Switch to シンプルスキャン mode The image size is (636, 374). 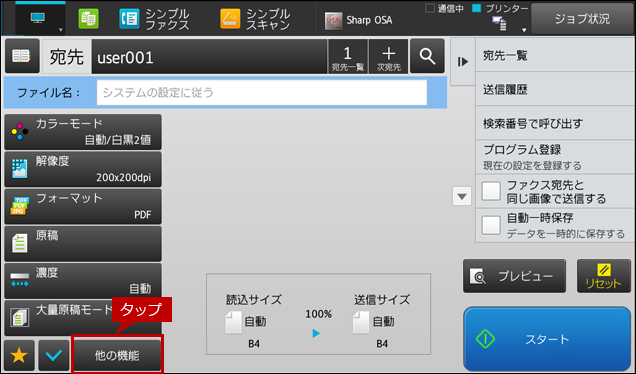point(256,19)
